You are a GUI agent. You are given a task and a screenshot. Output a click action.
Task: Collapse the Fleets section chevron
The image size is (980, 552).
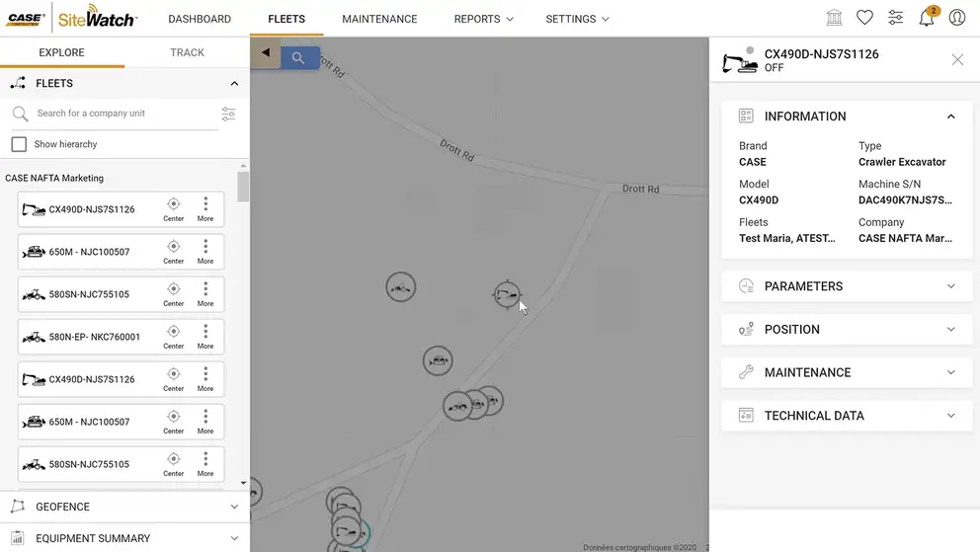(x=234, y=83)
